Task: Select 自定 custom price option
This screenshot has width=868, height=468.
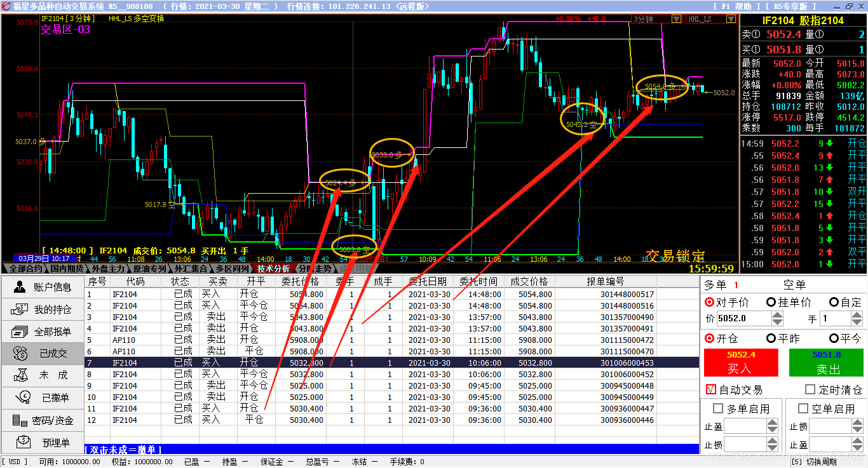Action: pos(845,302)
